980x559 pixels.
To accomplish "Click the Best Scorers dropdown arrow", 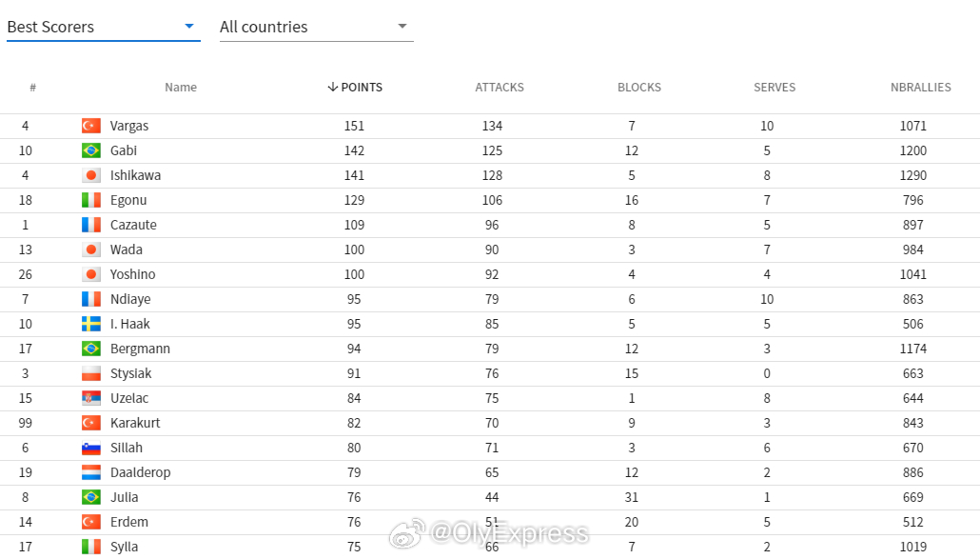I will [x=189, y=27].
